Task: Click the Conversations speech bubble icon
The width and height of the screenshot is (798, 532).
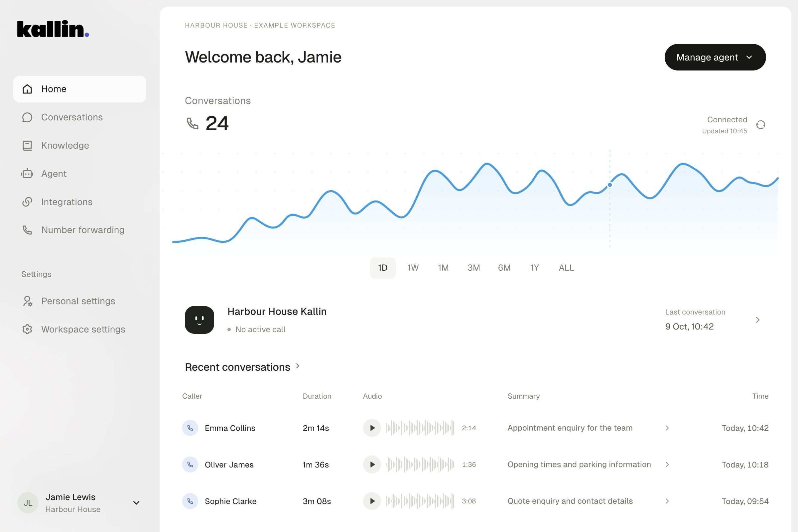Action: coord(27,117)
